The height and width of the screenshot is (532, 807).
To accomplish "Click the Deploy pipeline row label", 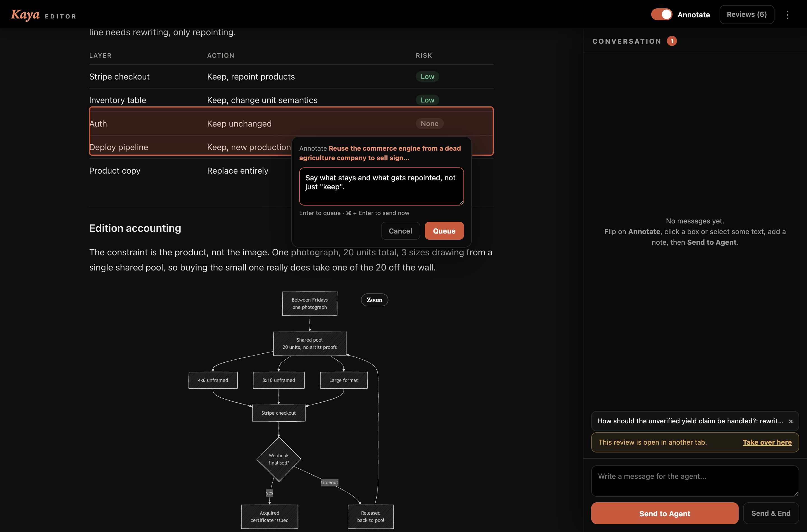I will (x=119, y=147).
